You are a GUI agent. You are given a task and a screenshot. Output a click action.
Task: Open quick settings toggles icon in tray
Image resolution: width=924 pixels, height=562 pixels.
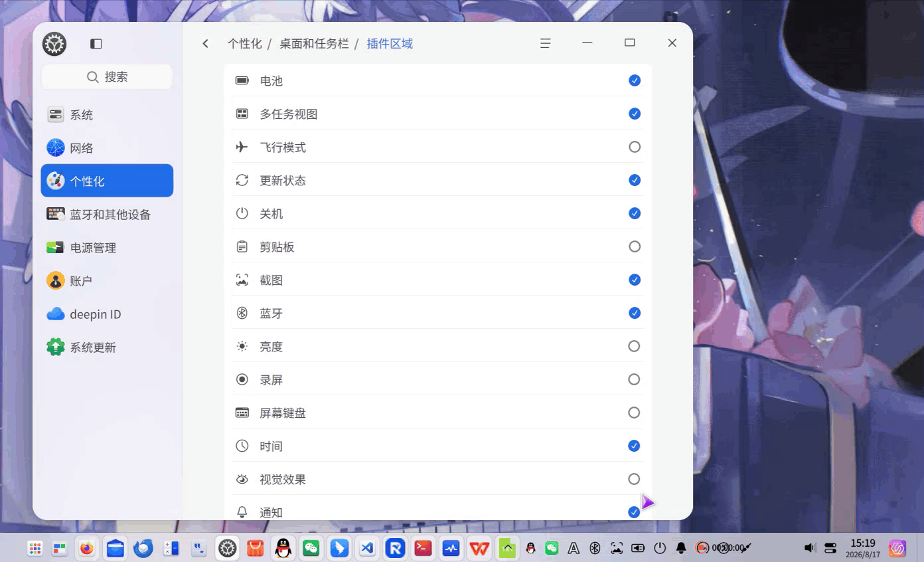pos(830,548)
